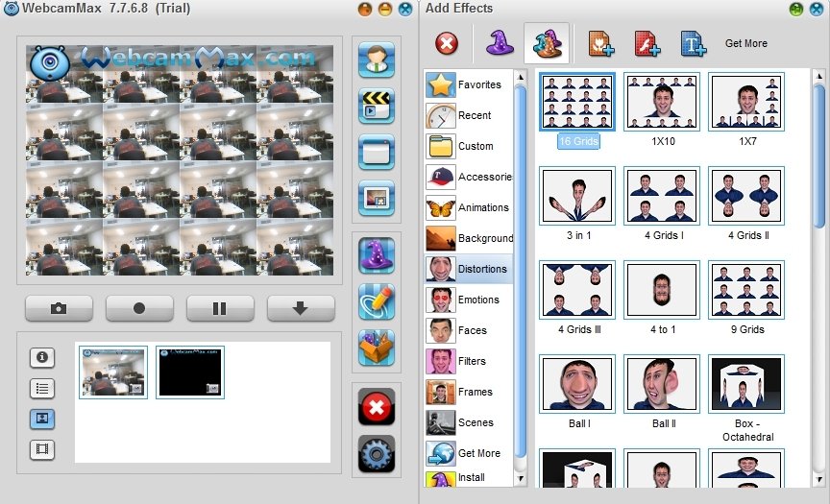Open the first captured snapshot thumbnail

(113, 372)
